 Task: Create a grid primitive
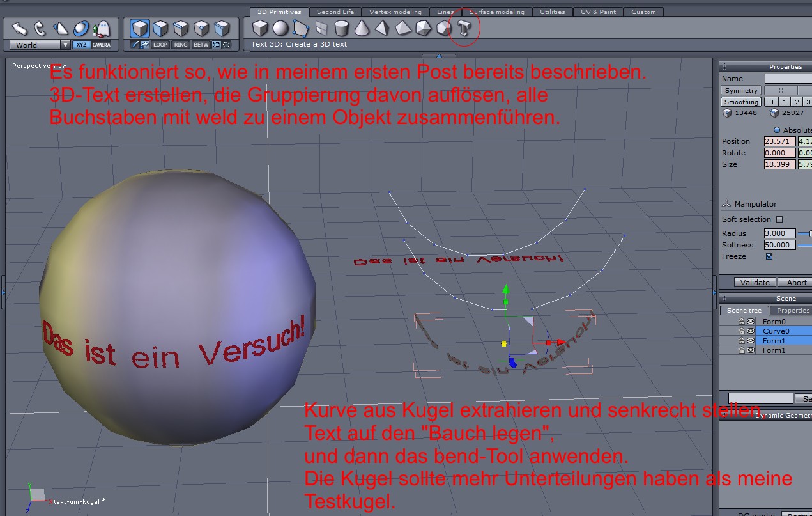coord(321,28)
